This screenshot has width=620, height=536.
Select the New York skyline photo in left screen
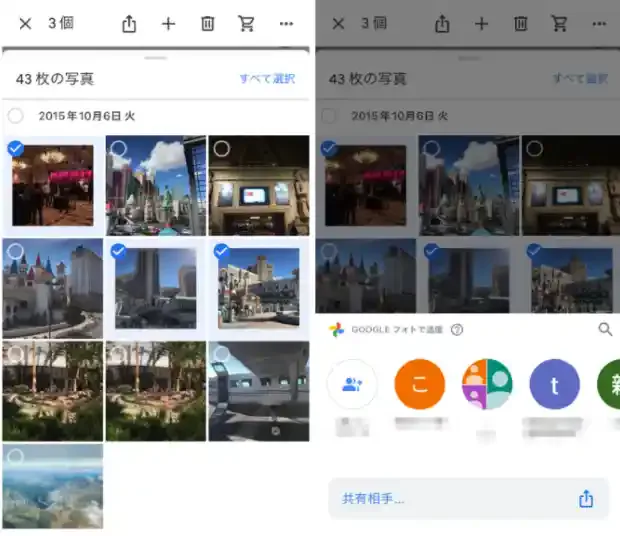(x=119, y=149)
